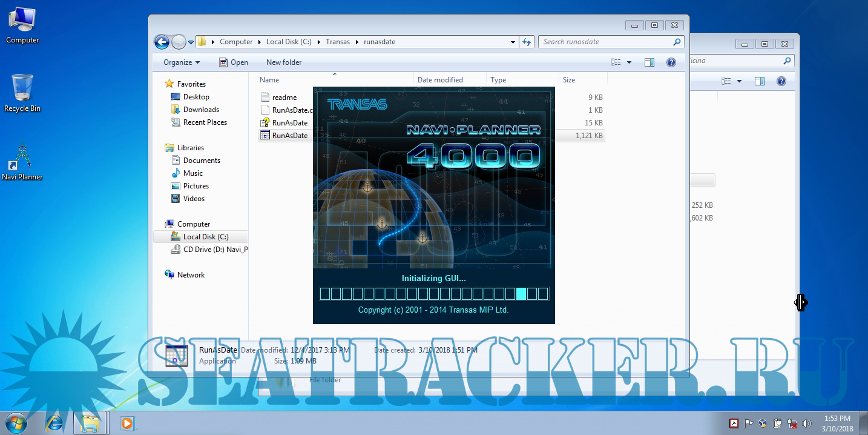Click the volume speaker tray icon

806,423
